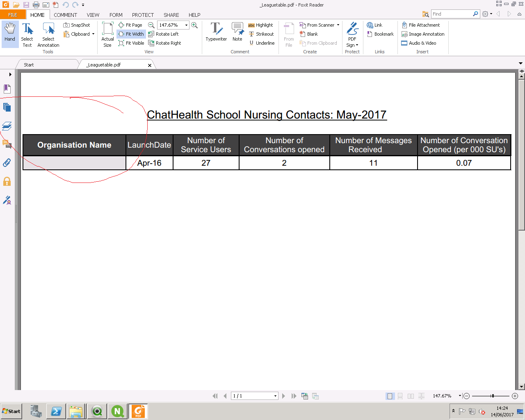The image size is (525, 420).
Task: Switch to the COMMENT ribbon tab
Action: (65, 15)
